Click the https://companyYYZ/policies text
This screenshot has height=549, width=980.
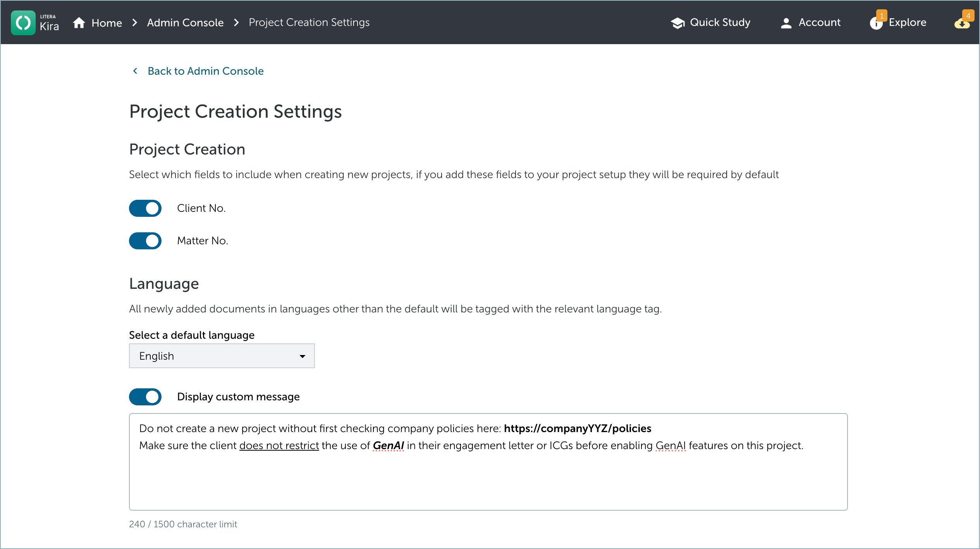578,429
